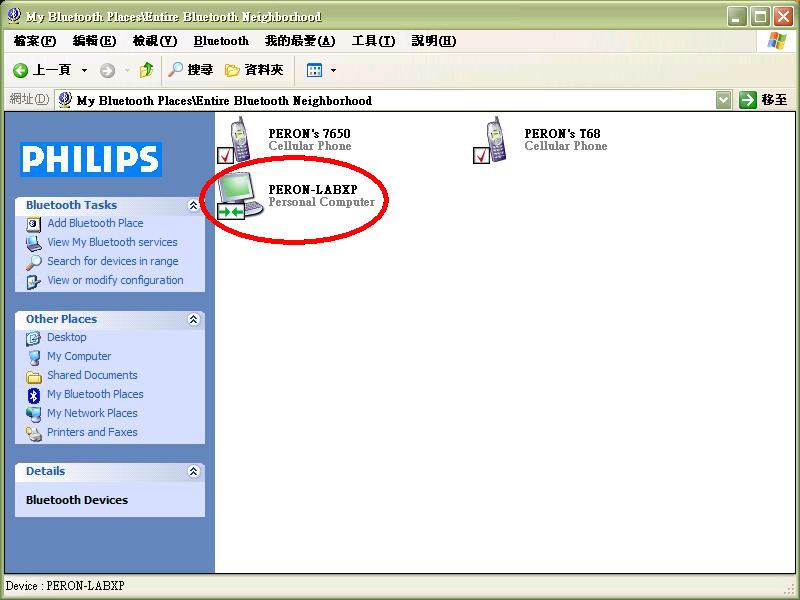The image size is (800, 600).
Task: Open the Favorites (我的最愛) menu
Action: (300, 41)
